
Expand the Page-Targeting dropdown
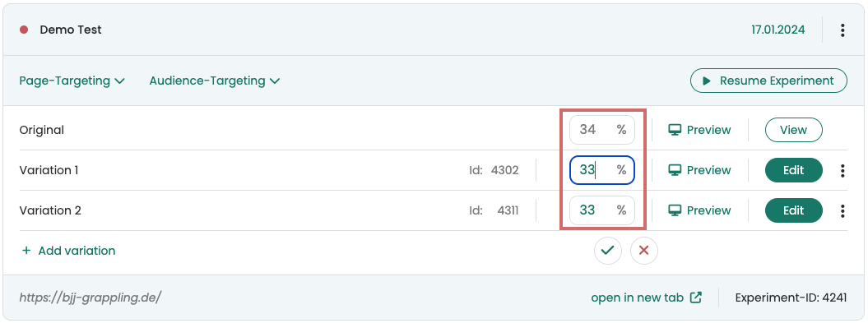point(72,81)
